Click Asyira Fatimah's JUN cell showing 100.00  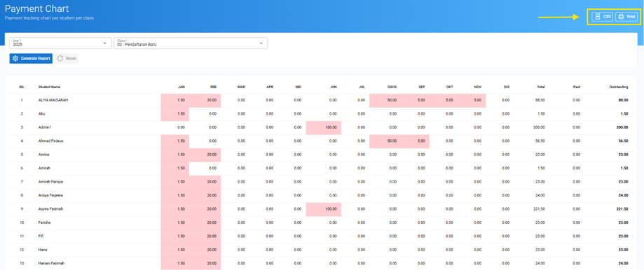pyautogui.click(x=324, y=209)
